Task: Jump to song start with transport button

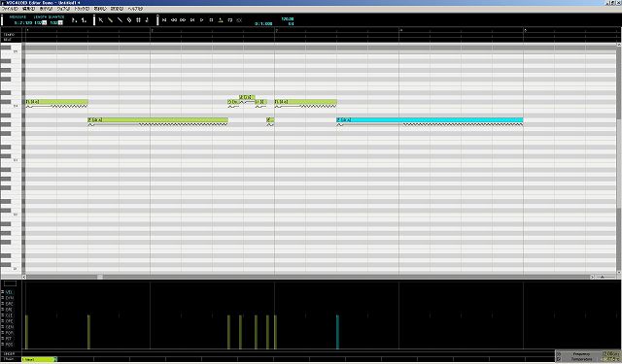Action: coord(164,19)
